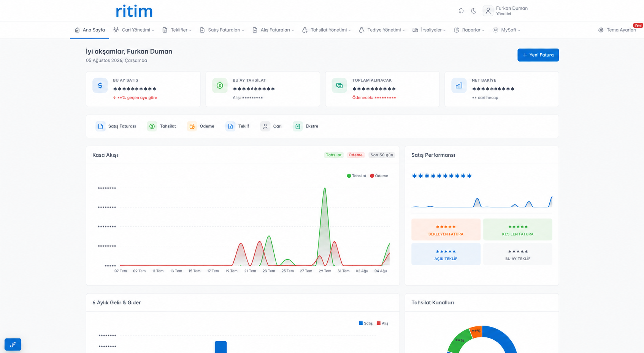Go to the Ana Sayfa tab

(x=90, y=30)
